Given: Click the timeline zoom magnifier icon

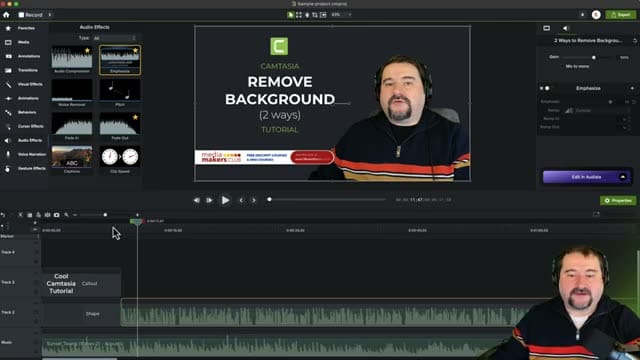Looking at the screenshot, I should [66, 215].
